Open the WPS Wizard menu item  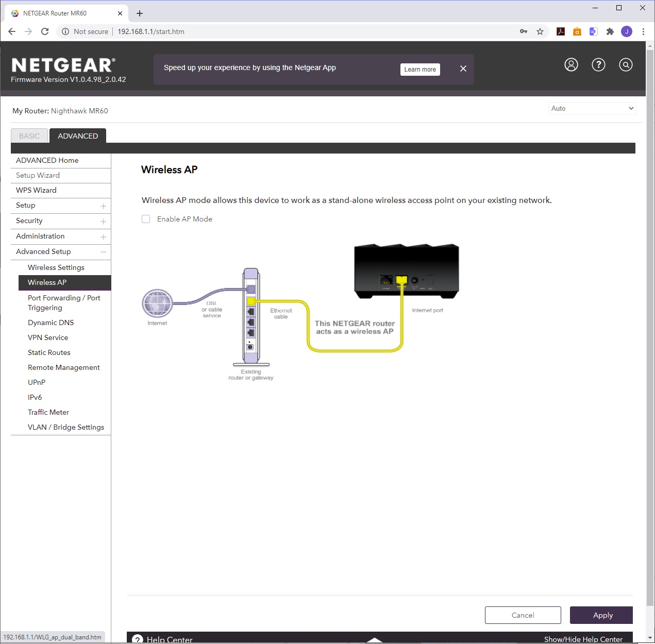[61, 191]
